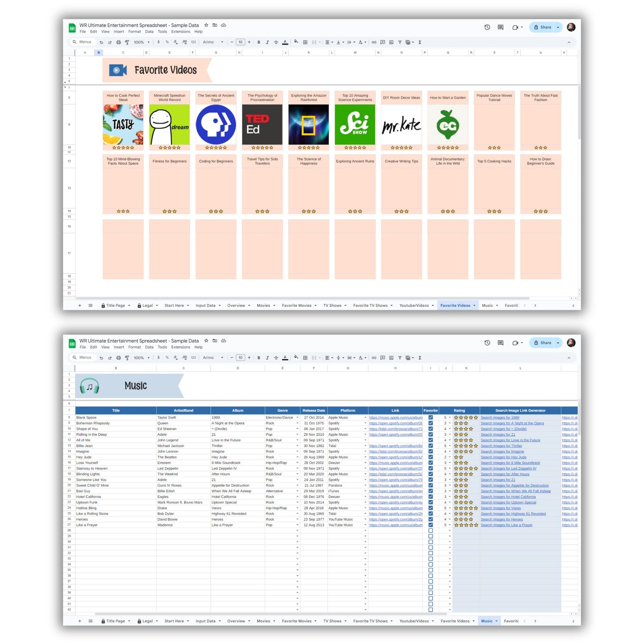Click Insert comment icon in Music window toolbar
644x644 pixels.
(x=382, y=358)
